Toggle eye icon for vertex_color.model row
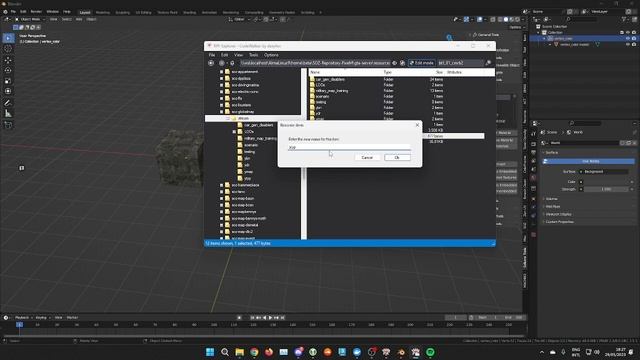 pos(628,44)
